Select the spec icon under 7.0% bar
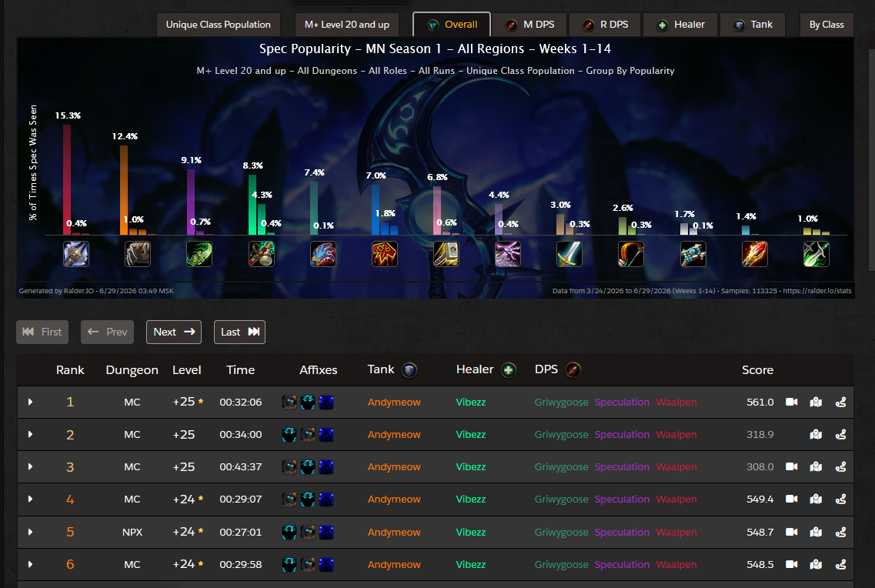This screenshot has height=588, width=875. pyautogui.click(x=385, y=254)
